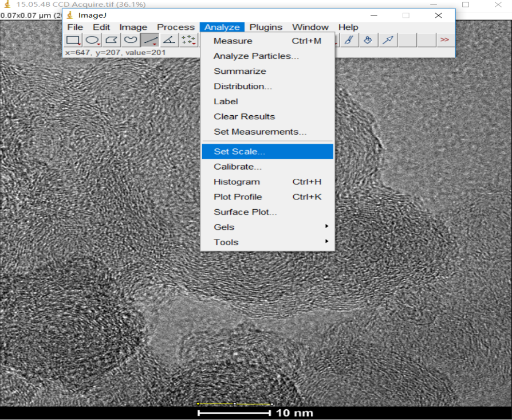Click Analyze Particles... menu entry
Screen dimensions: 512x420
pos(256,56)
